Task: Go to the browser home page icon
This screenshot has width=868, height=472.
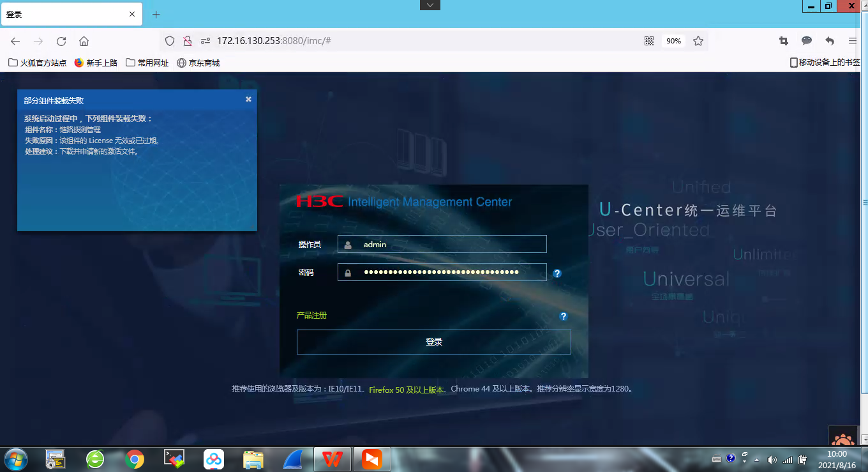Action: click(84, 41)
